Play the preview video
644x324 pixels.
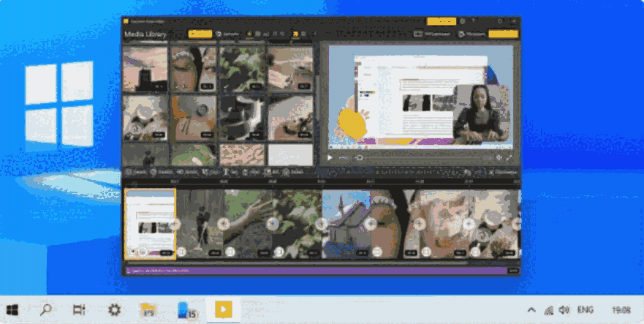[x=330, y=157]
